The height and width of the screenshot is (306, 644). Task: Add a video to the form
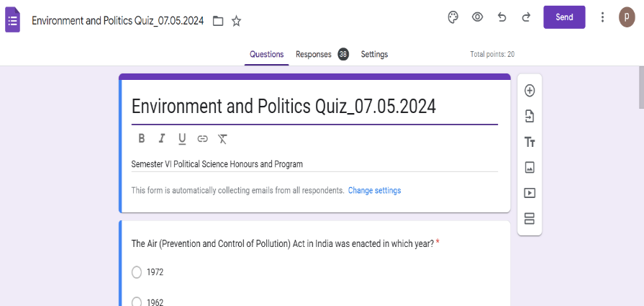click(530, 193)
